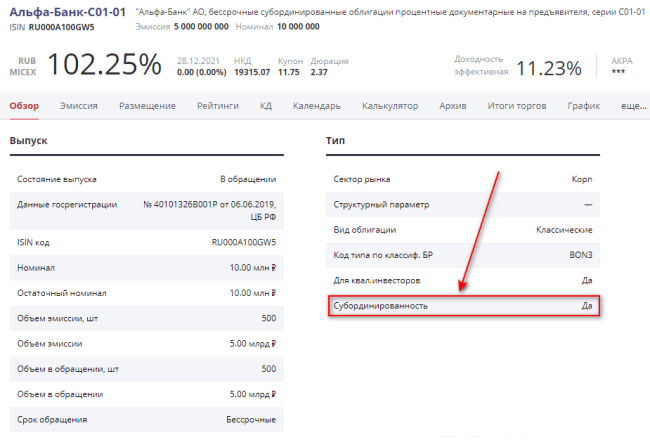Expand the еще... menu of tabs
This screenshot has width=650, height=440.
634,106
